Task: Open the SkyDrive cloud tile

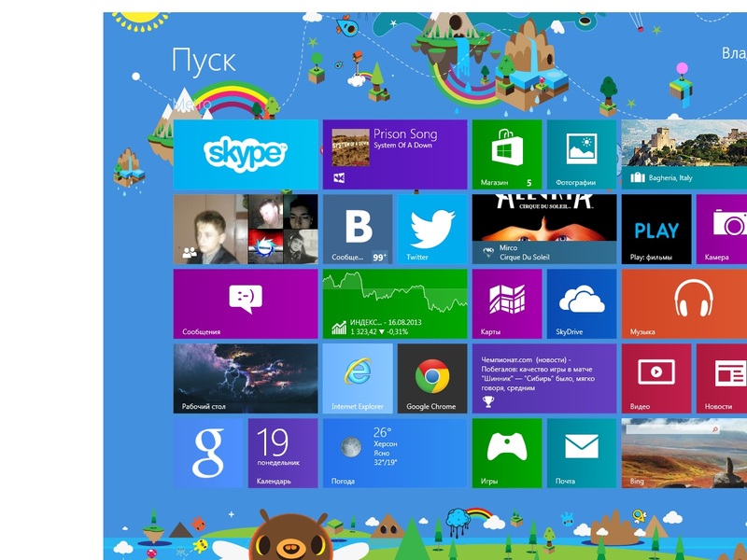Action: pos(581,303)
